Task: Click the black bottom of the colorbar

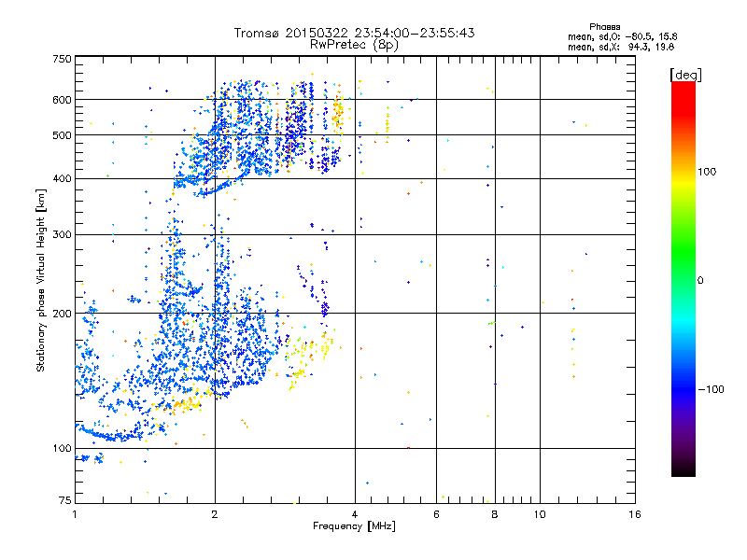Action: click(684, 469)
